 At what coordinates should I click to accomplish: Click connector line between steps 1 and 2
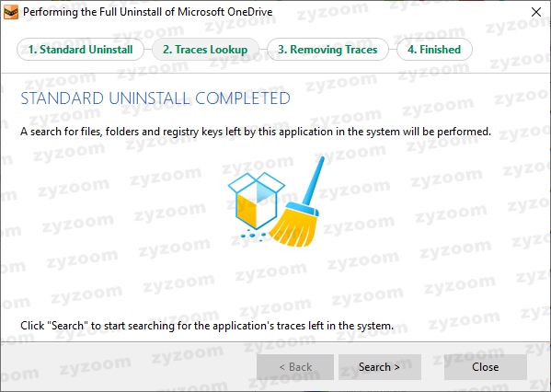pos(148,50)
